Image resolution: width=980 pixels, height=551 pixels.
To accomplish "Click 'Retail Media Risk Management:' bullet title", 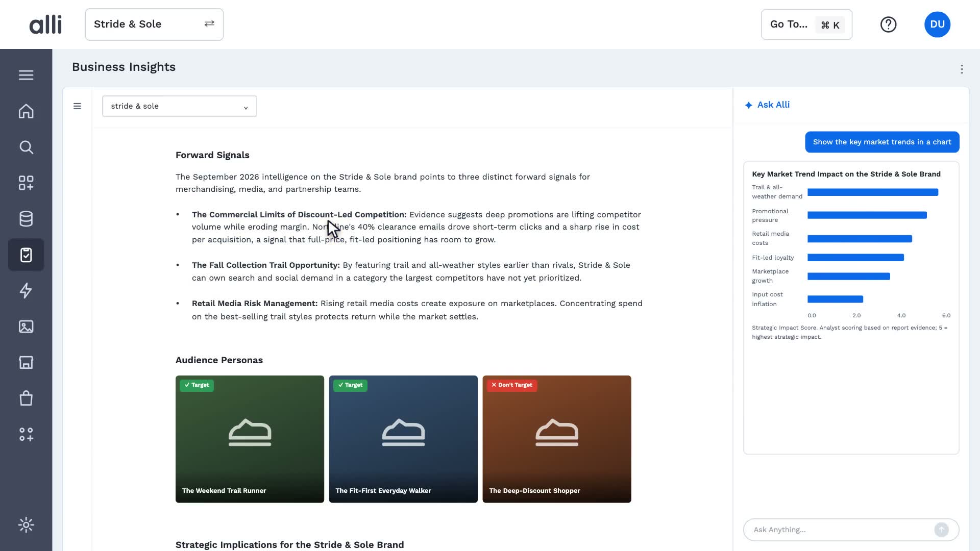I will coord(255,304).
